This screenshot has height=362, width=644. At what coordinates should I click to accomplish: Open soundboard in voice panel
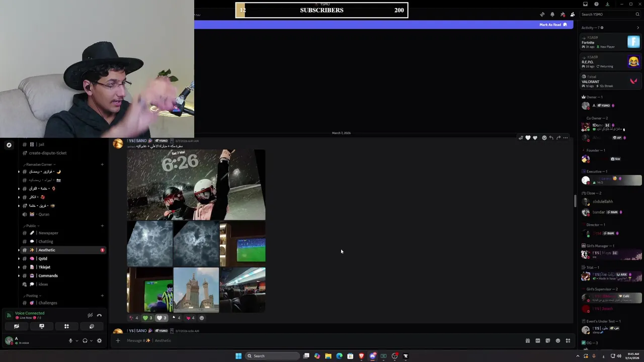92,326
